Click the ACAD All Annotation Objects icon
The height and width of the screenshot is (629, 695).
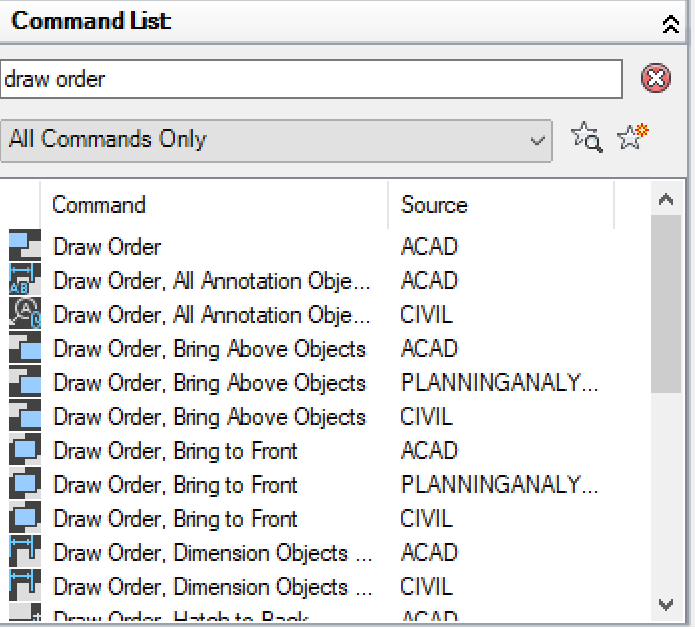tap(24, 281)
